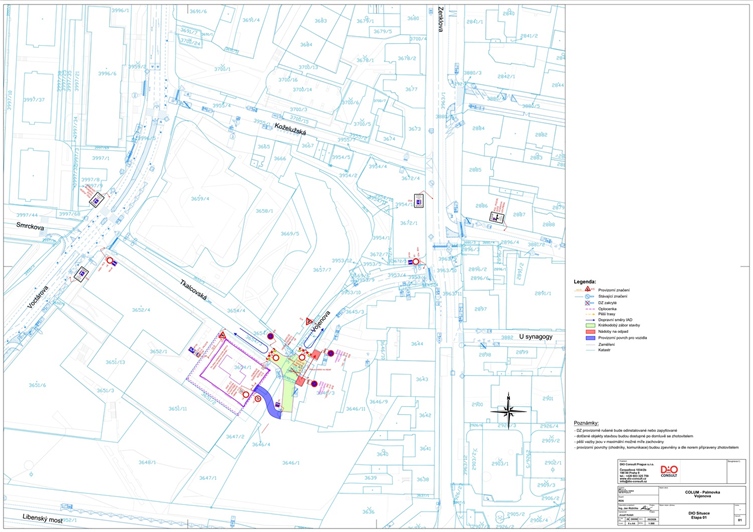Click the boxed sign near parcel 3954/1

click(x=419, y=201)
